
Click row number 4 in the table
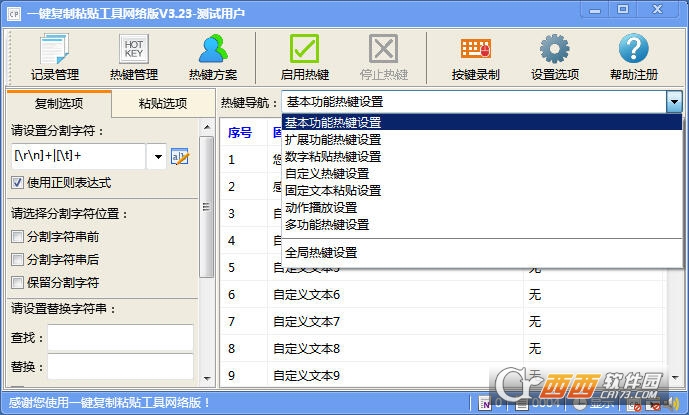231,240
